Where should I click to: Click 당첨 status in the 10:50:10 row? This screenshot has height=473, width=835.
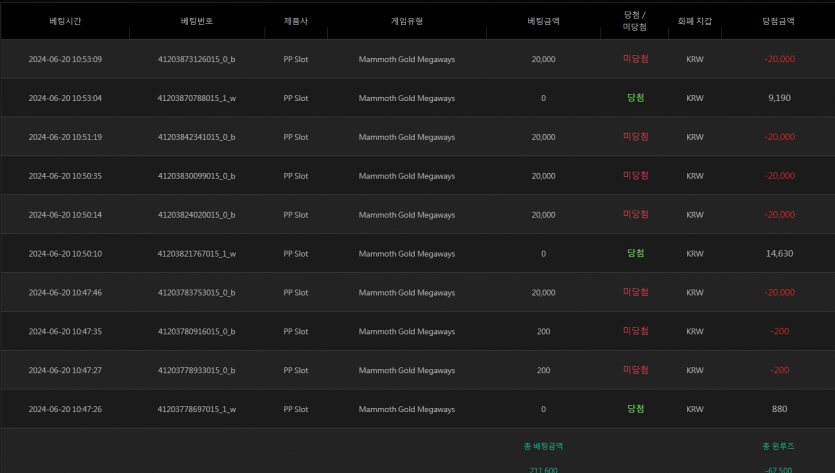click(x=635, y=254)
